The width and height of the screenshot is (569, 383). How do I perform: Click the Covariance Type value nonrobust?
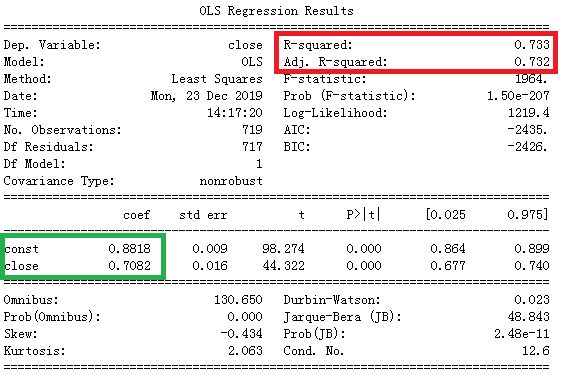[231, 181]
